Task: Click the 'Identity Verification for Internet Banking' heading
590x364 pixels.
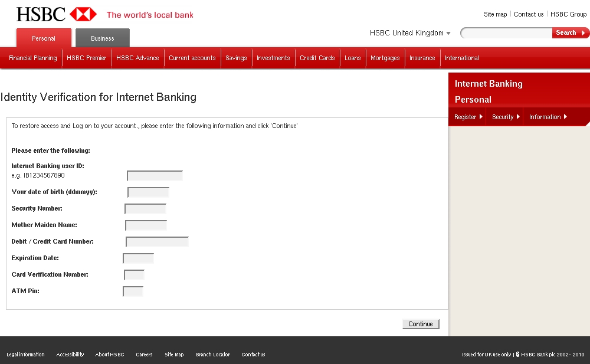Action: tap(98, 97)
